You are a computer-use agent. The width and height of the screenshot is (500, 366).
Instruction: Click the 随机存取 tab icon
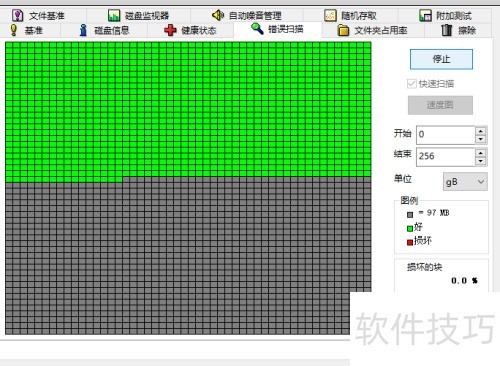pyautogui.click(x=330, y=15)
